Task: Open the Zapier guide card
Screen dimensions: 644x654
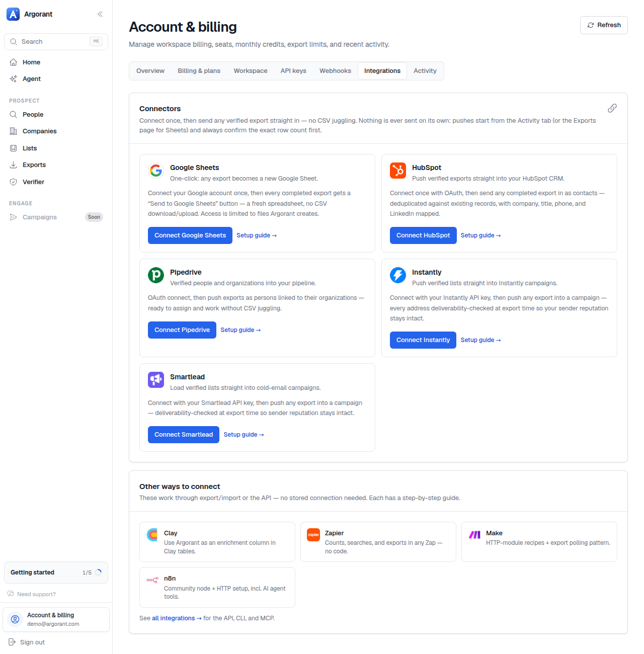Action: (x=378, y=542)
